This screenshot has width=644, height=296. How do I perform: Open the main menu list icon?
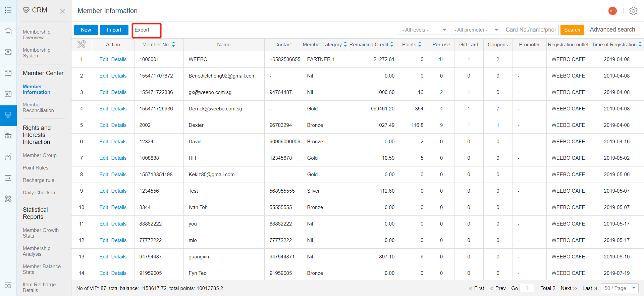[x=8, y=10]
